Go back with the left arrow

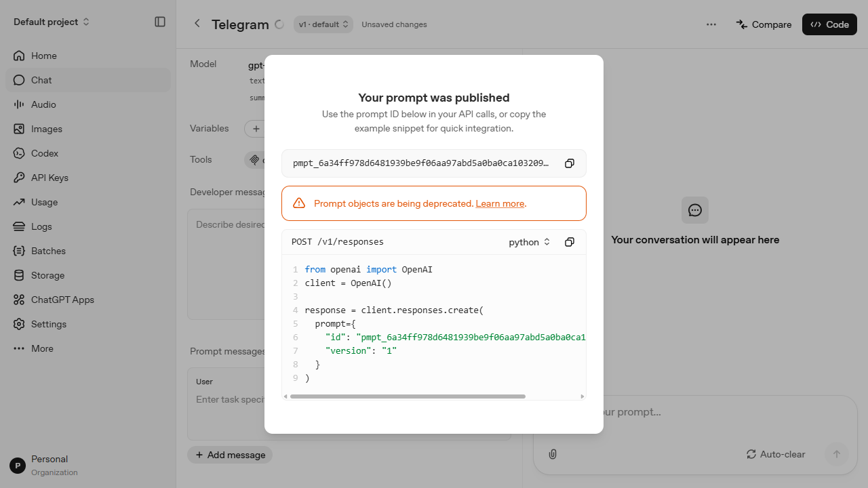tap(197, 24)
